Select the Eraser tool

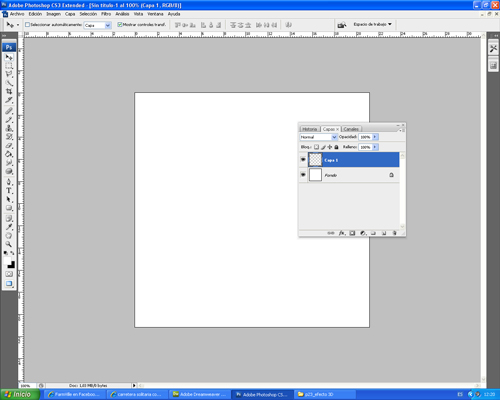coord(9,145)
